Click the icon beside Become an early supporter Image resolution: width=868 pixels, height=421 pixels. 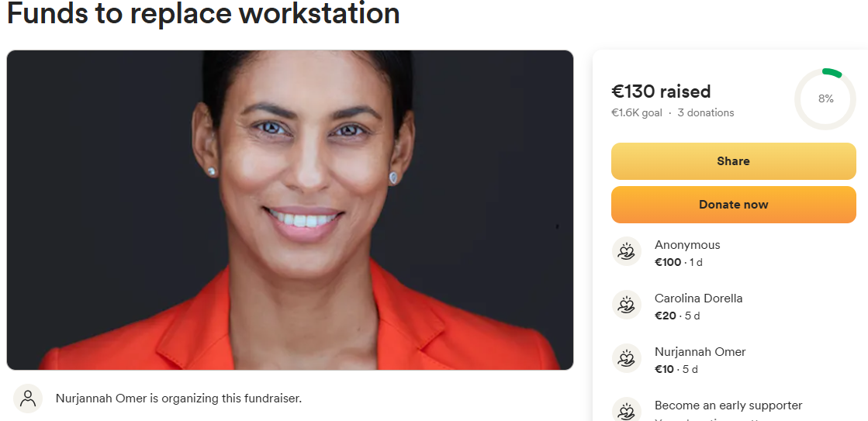626,411
